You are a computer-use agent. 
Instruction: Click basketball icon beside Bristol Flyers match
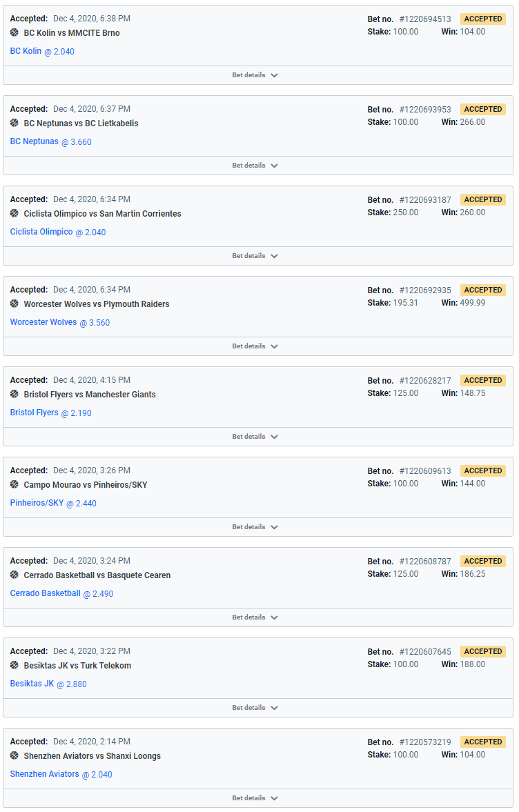14,394
